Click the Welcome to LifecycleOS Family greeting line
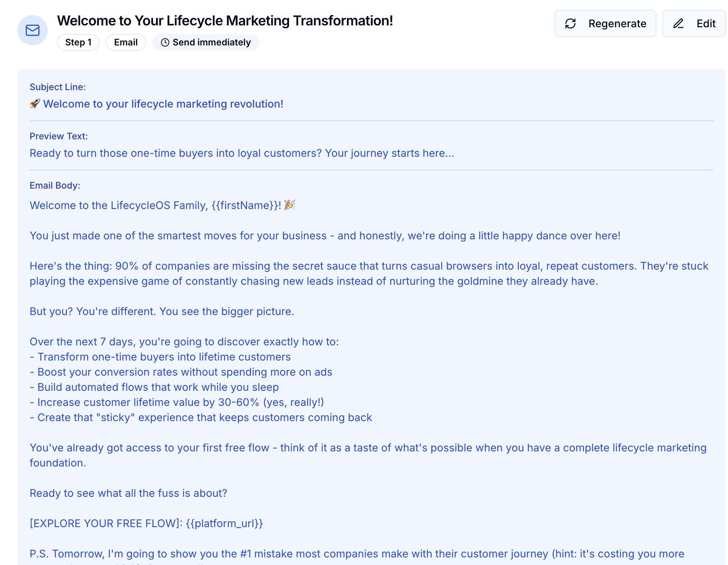 click(x=155, y=205)
